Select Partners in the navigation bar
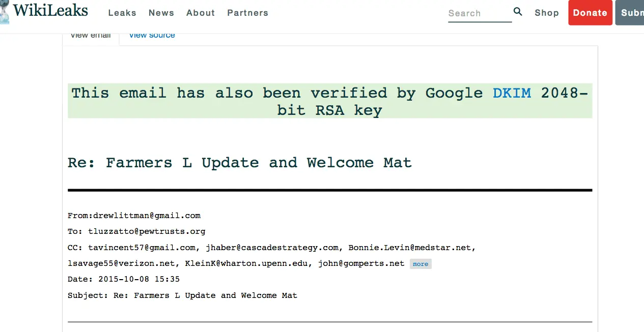This screenshot has height=332, width=644. (247, 13)
